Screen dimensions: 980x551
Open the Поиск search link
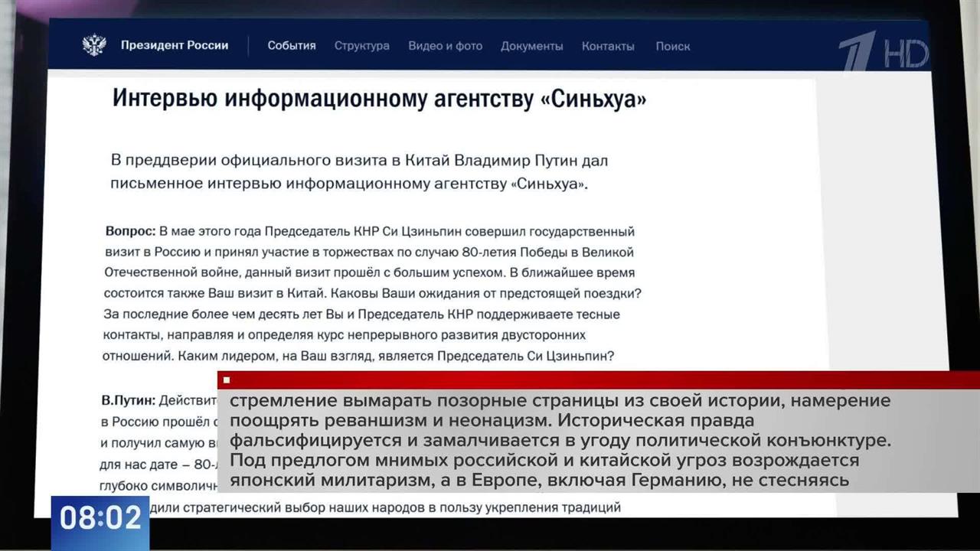point(673,46)
